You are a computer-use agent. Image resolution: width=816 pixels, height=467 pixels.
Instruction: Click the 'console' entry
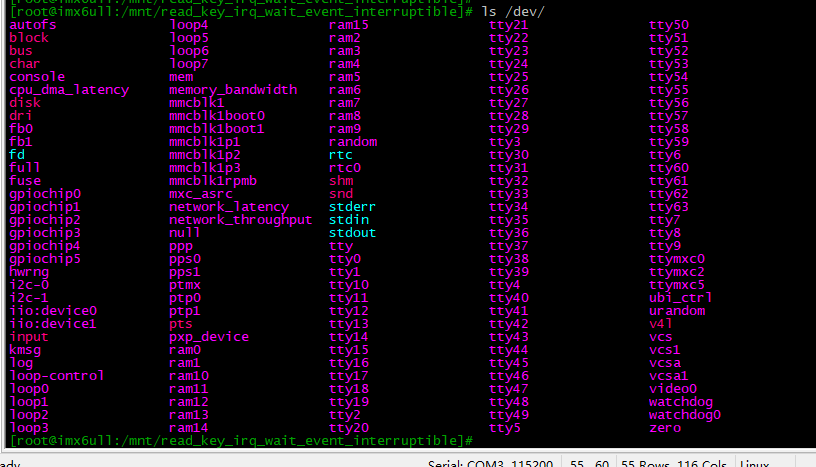37,77
